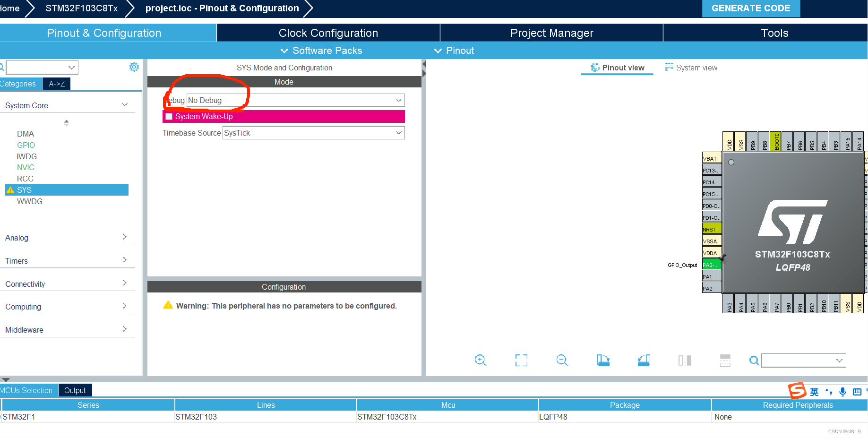Click the SYS warning triangle icon
The image size is (868, 438).
10,190
